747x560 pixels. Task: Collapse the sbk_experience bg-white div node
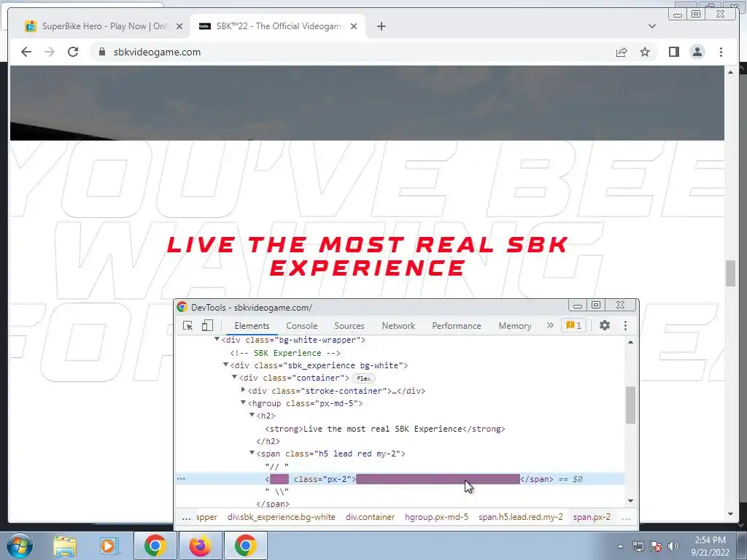[226, 365]
